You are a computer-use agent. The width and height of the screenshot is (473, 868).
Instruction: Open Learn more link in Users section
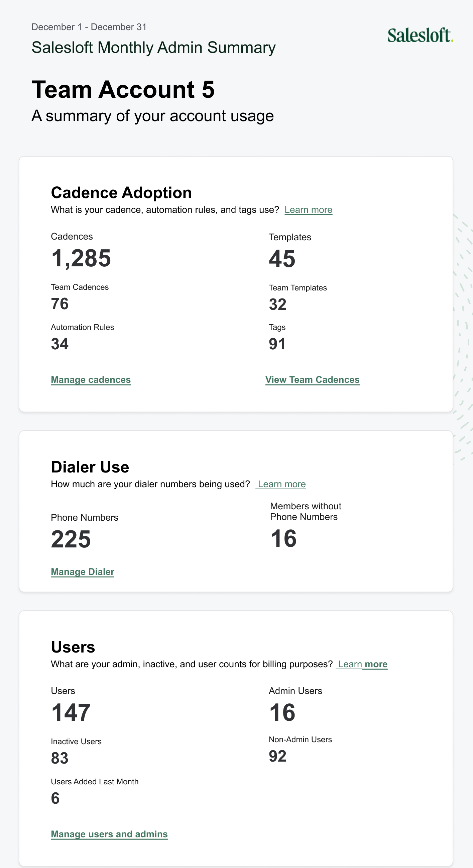[x=362, y=664]
